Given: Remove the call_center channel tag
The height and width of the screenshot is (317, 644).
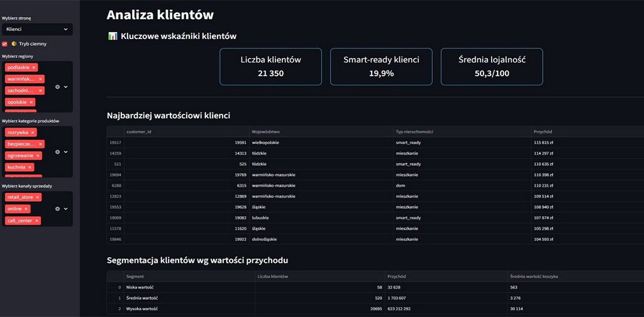Looking at the screenshot, I should [x=36, y=221].
